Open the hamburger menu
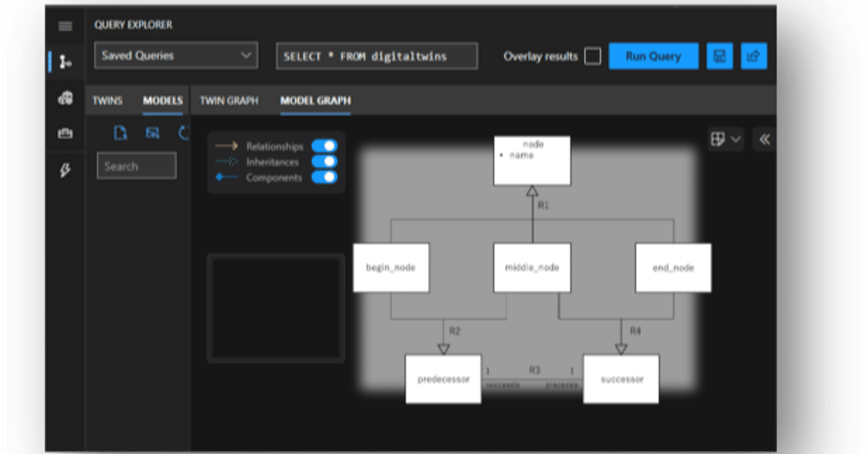This screenshot has width=868, height=454. tap(65, 26)
